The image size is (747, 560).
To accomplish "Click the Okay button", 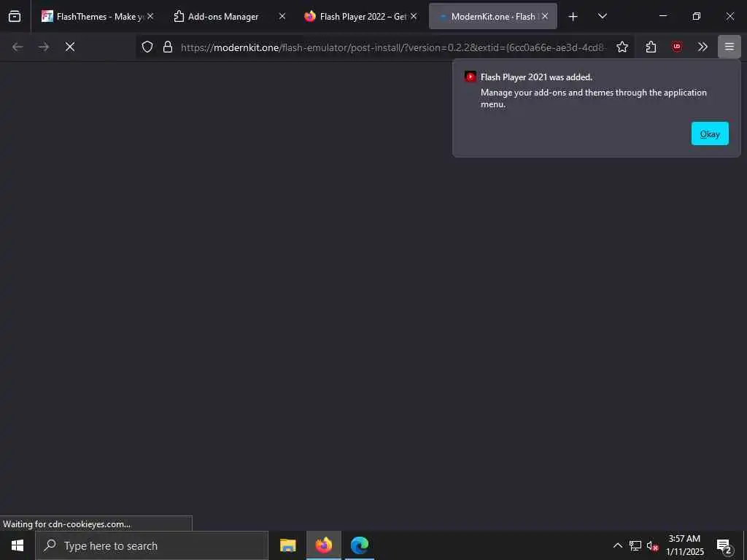I will (x=710, y=134).
